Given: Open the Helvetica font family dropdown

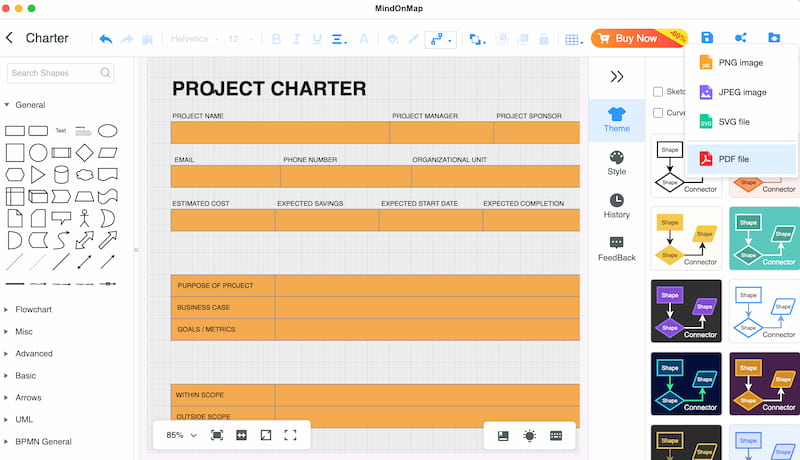Looking at the screenshot, I should (194, 39).
